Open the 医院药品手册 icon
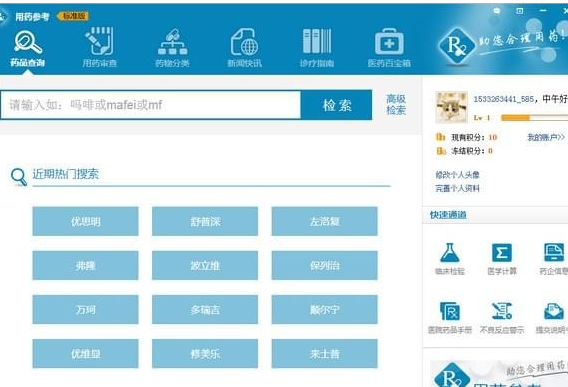Image resolution: width=568 pixels, height=387 pixels. click(450, 311)
